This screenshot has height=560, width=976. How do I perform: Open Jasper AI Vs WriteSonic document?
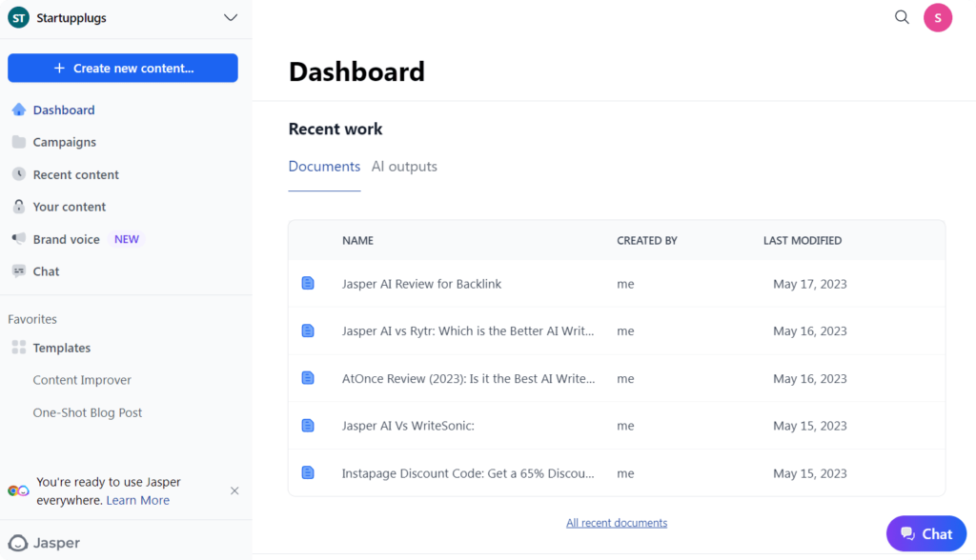(x=408, y=426)
